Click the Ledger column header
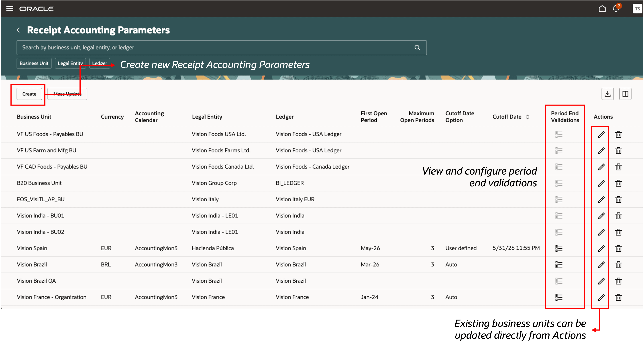The width and height of the screenshot is (644, 348). tap(285, 117)
